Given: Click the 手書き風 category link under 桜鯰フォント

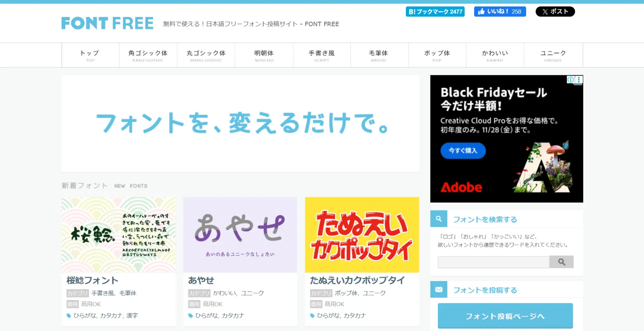Looking at the screenshot, I should point(103,293).
